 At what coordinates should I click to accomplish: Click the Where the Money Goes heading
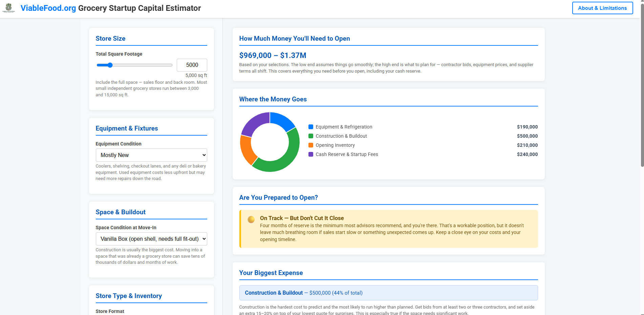[x=273, y=99]
